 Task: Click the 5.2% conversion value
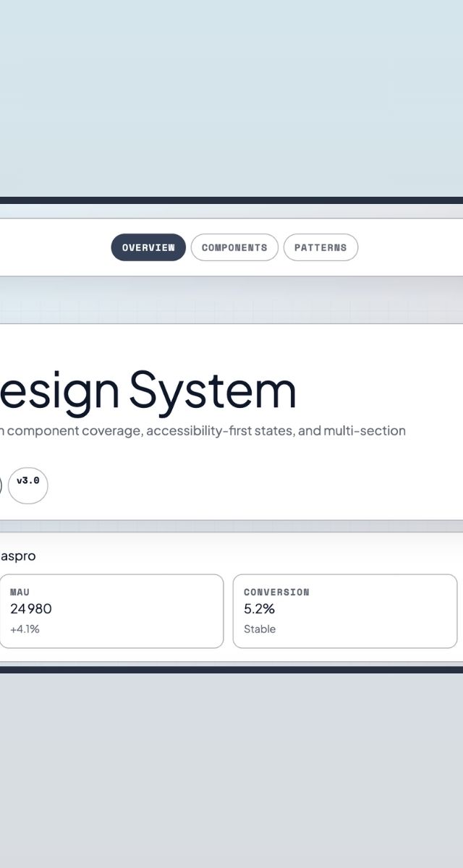[260, 609]
